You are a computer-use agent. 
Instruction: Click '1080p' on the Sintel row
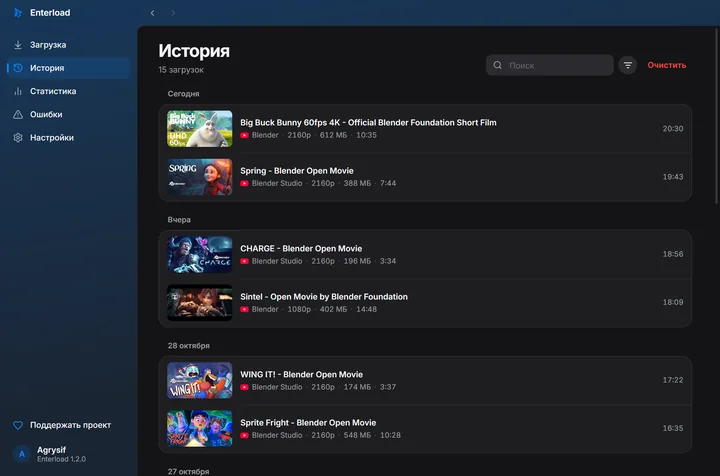299,309
